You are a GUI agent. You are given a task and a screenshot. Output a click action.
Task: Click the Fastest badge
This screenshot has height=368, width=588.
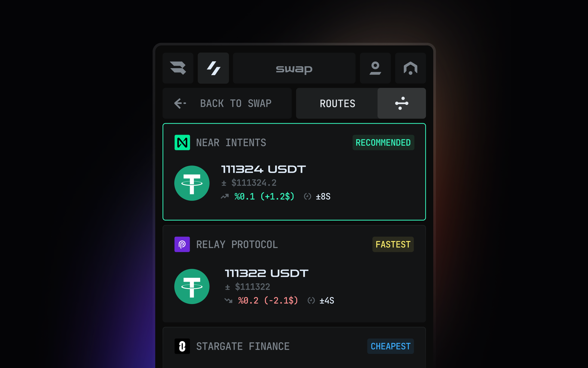click(393, 244)
